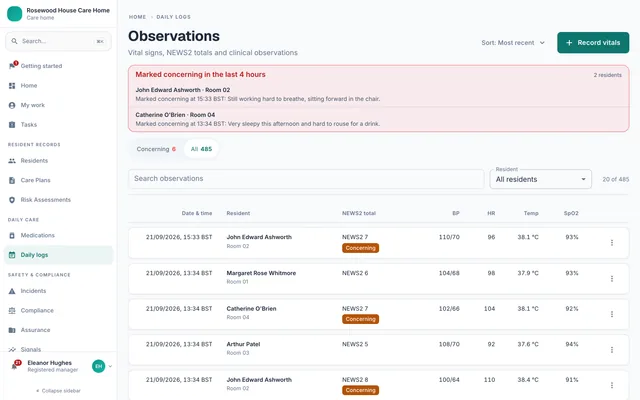Viewport: 640px width, 400px height.
Task: Click the EH user avatar
Action: [98, 366]
